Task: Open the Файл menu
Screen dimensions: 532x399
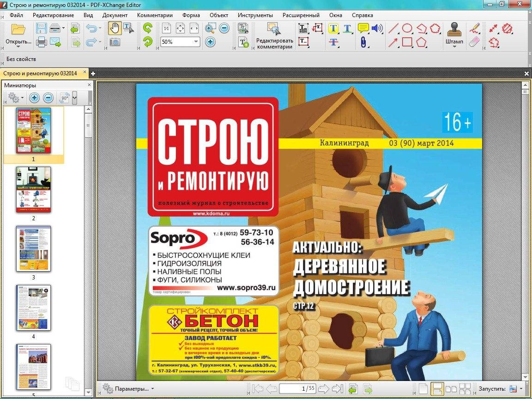Action: (x=16, y=15)
